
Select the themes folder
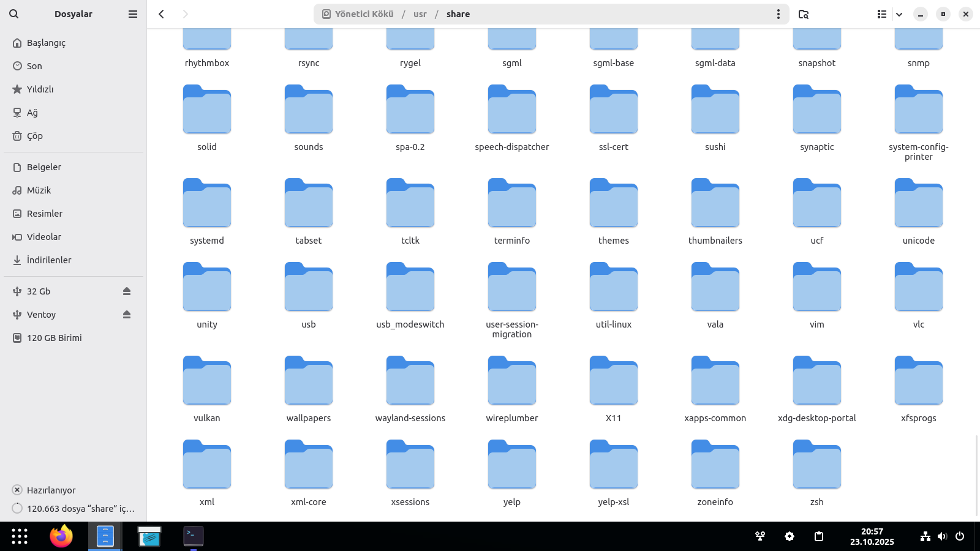[613, 212]
